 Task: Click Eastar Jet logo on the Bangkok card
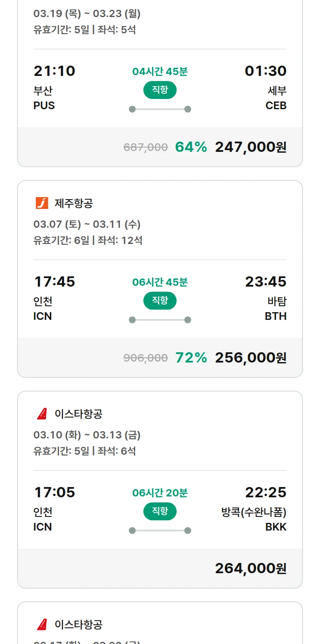[42, 414]
